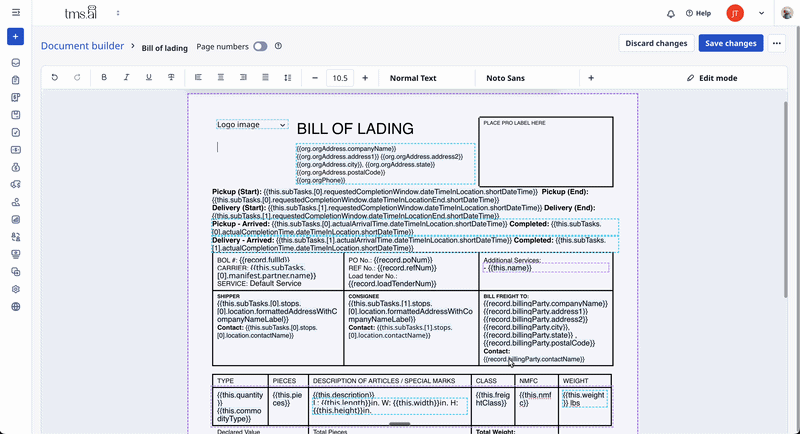Apply italic formatting
The height and width of the screenshot is (434, 800).
126,78
